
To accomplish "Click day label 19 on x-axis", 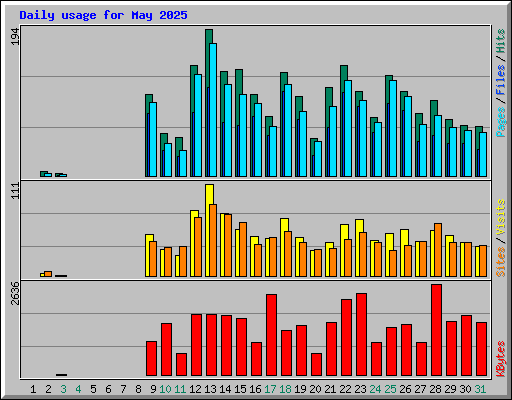I will pos(300,389).
